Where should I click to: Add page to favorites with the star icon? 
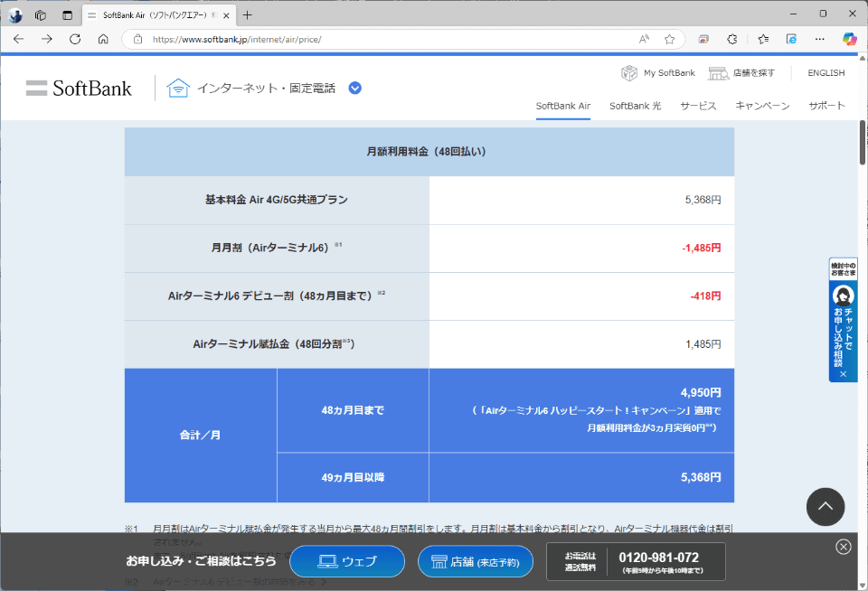[669, 39]
